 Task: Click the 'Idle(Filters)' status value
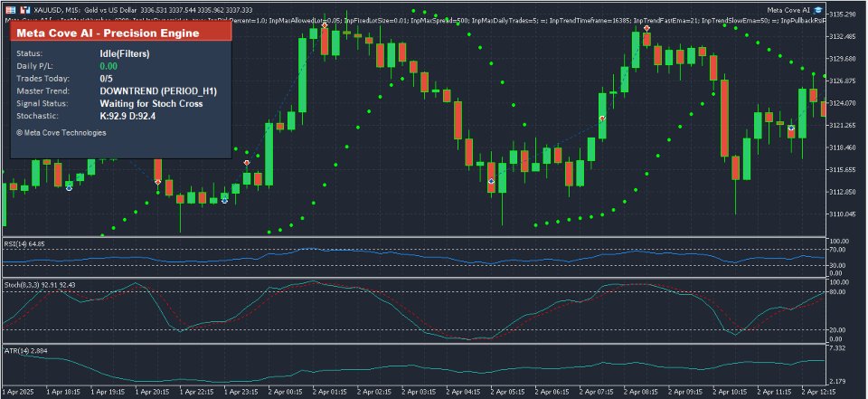pyautogui.click(x=125, y=53)
